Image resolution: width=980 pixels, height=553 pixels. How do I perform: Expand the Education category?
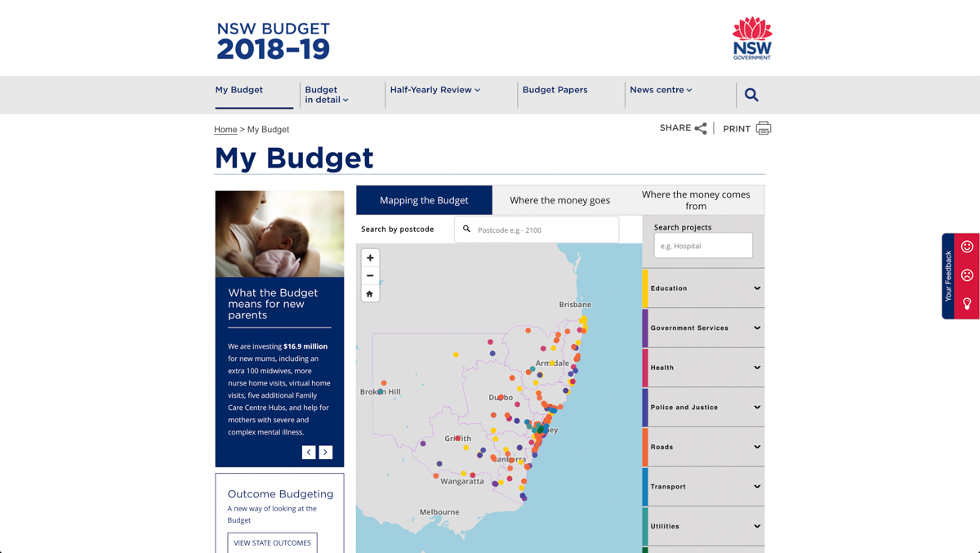(704, 288)
